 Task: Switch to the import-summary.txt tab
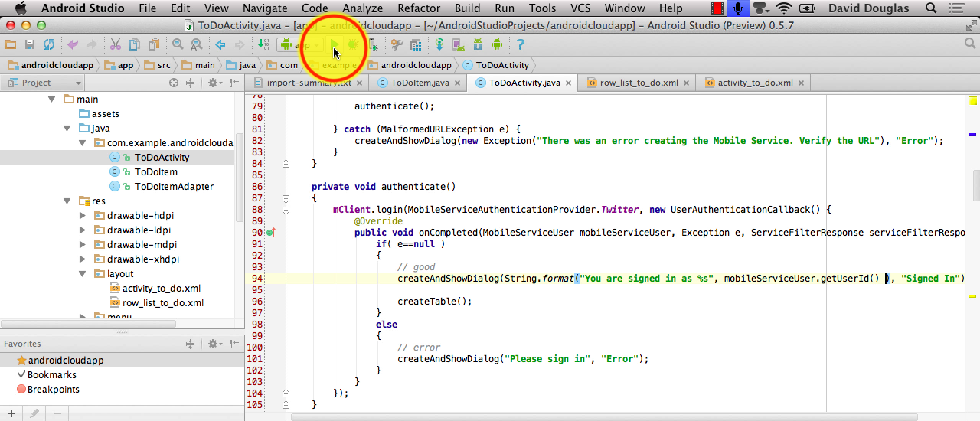(x=309, y=83)
